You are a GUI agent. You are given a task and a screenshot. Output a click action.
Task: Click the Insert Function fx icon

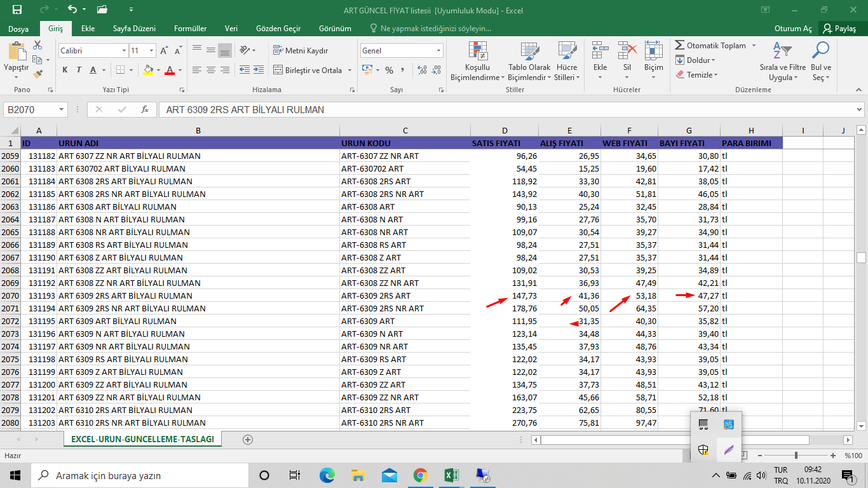point(145,109)
